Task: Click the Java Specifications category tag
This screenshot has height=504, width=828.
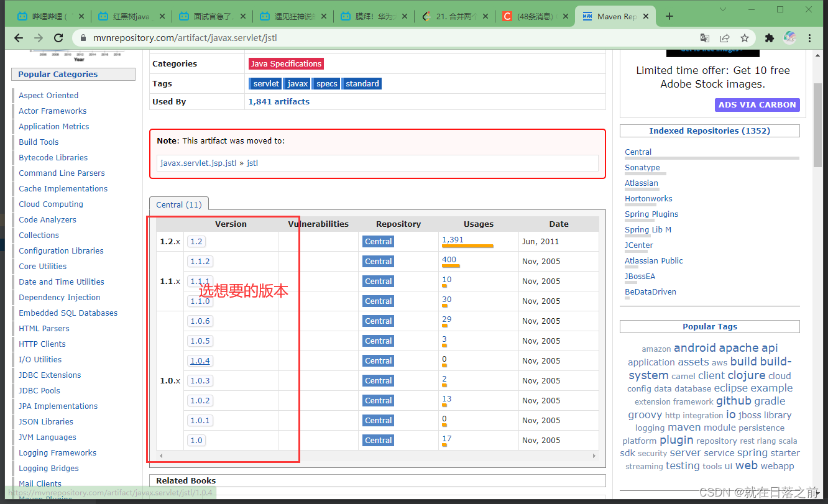Action: click(286, 63)
